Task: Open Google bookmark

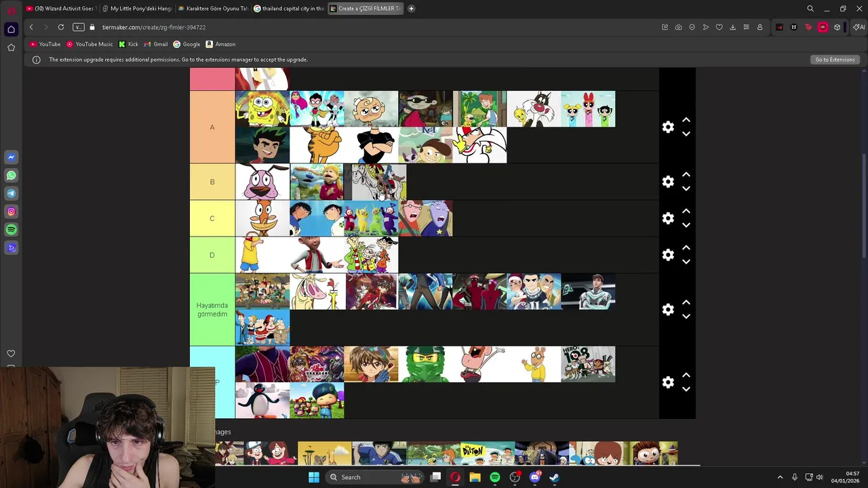Action: coord(186,44)
